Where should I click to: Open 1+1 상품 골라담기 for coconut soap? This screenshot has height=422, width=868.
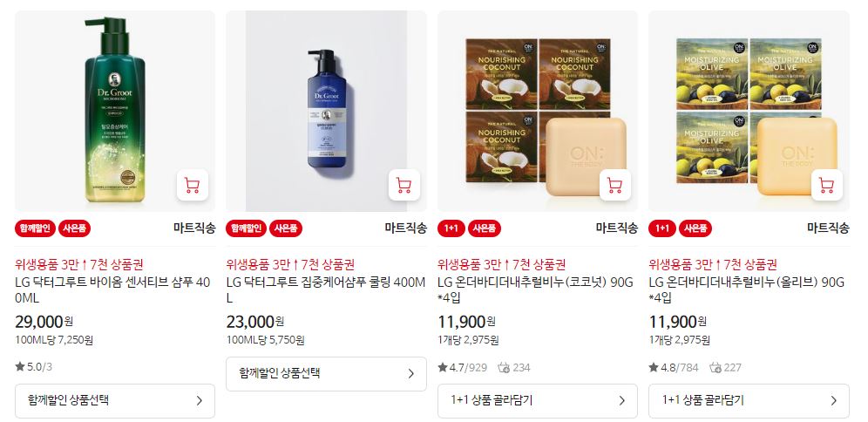538,401
